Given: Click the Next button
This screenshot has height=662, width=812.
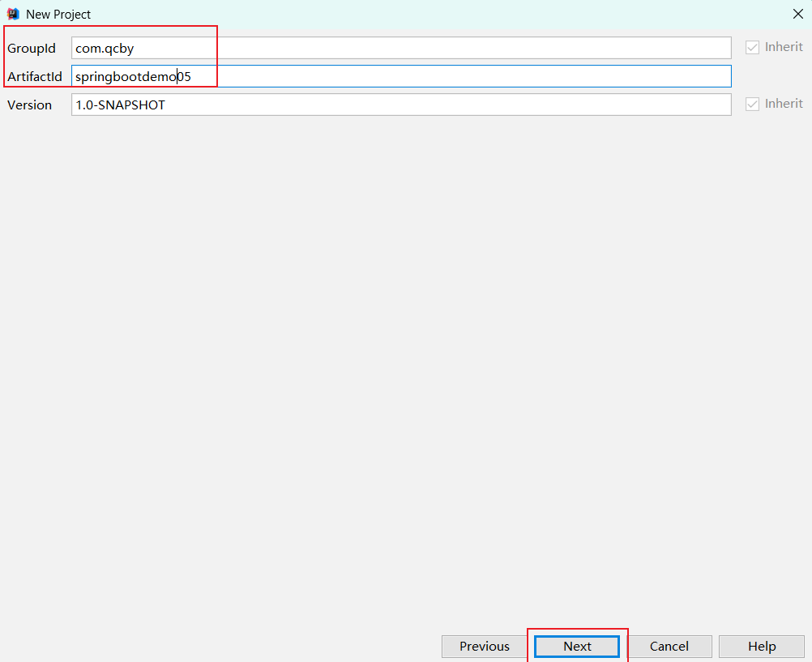Looking at the screenshot, I should (x=577, y=646).
